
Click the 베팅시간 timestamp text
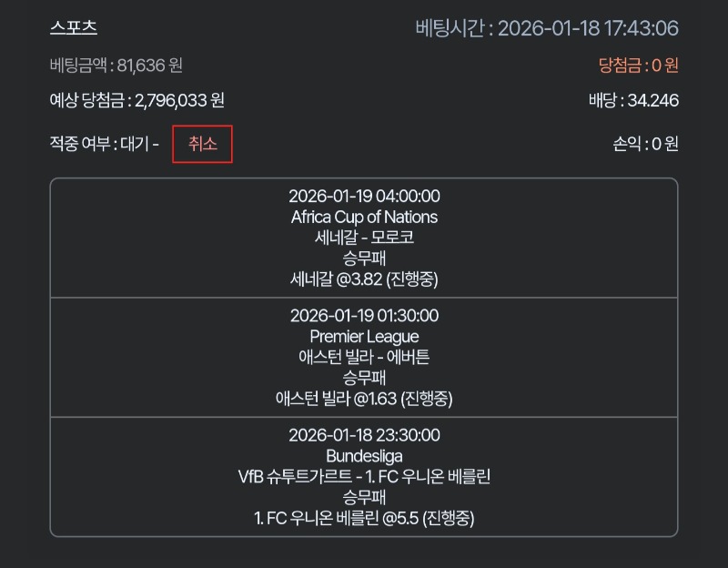547,28
